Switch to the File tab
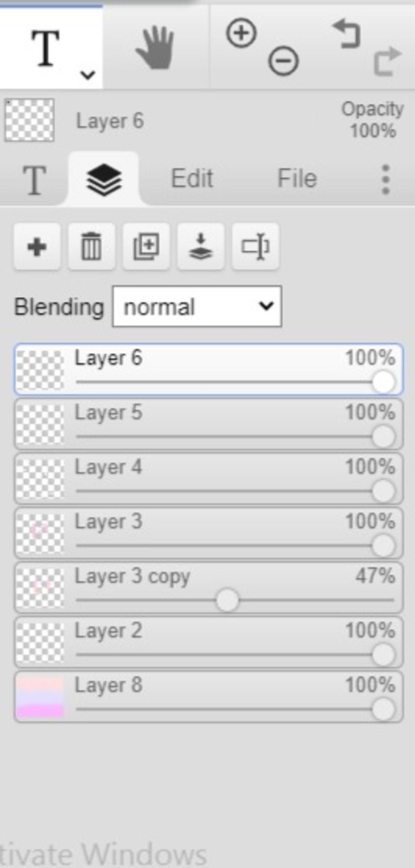Screen dimensions: 415x868 [x=297, y=178]
